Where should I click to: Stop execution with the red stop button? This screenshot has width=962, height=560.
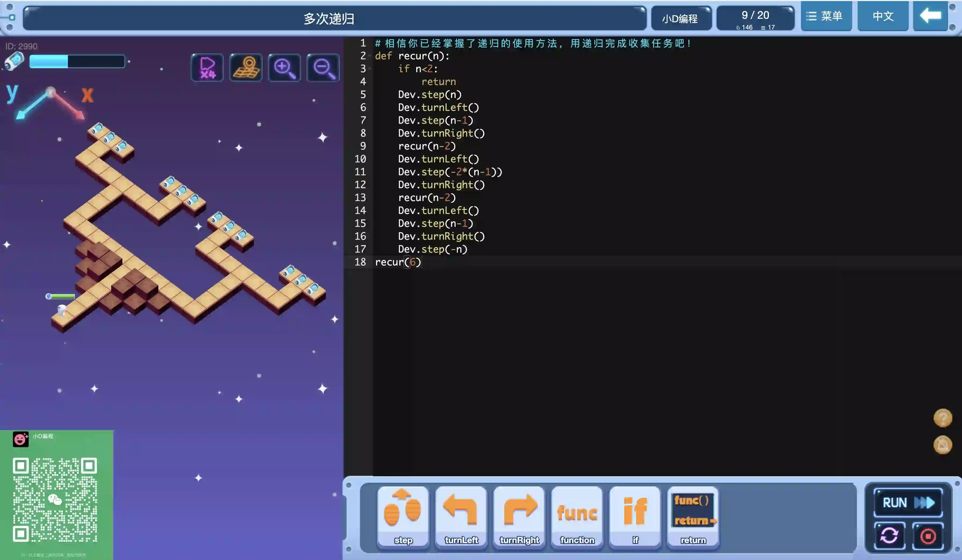click(x=928, y=536)
